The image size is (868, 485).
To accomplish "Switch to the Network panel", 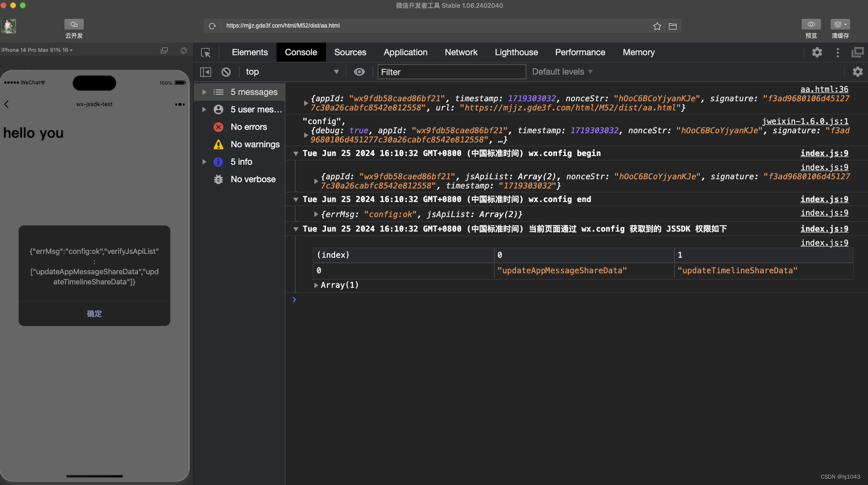I will pos(461,52).
